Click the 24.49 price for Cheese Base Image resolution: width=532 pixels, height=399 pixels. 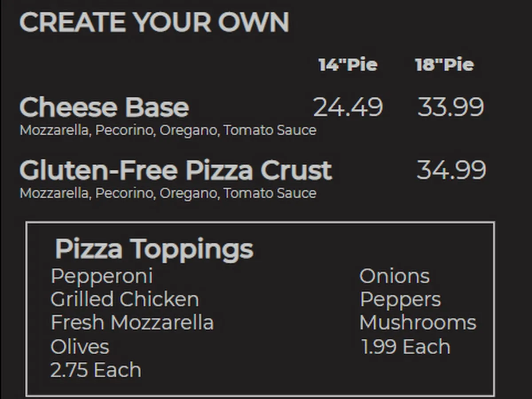pyautogui.click(x=348, y=107)
